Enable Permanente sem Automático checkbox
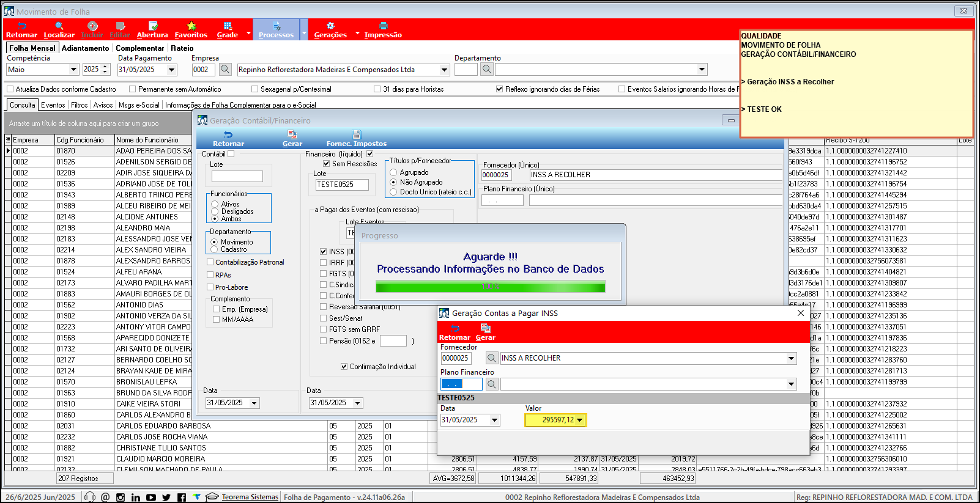The image size is (980, 503). (132, 89)
